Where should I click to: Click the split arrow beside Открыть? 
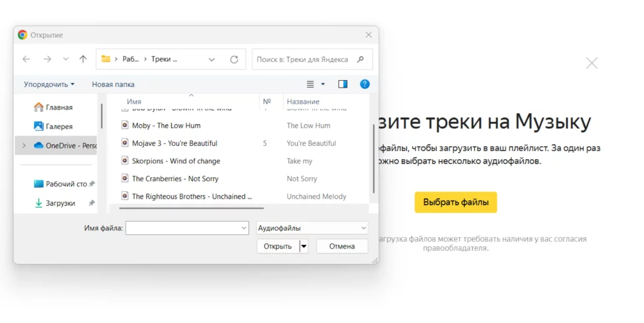click(303, 246)
